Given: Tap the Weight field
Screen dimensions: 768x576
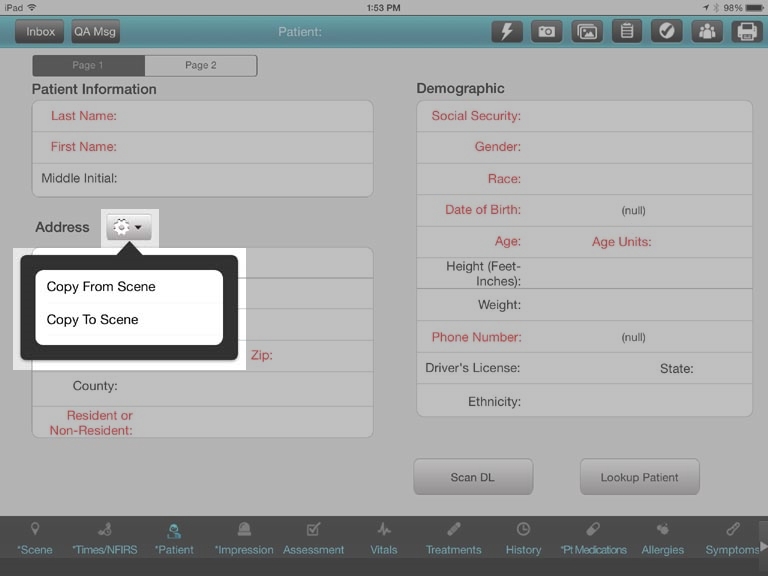Looking at the screenshot, I should click(584, 305).
